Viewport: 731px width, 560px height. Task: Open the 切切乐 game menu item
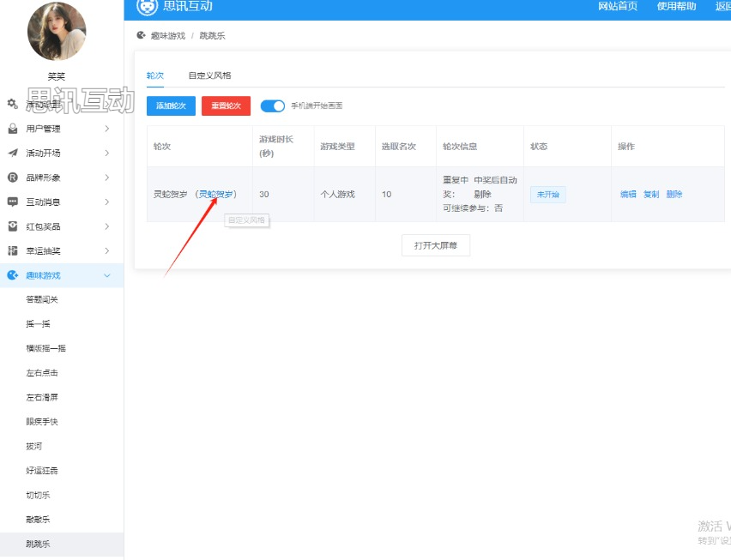[38, 495]
